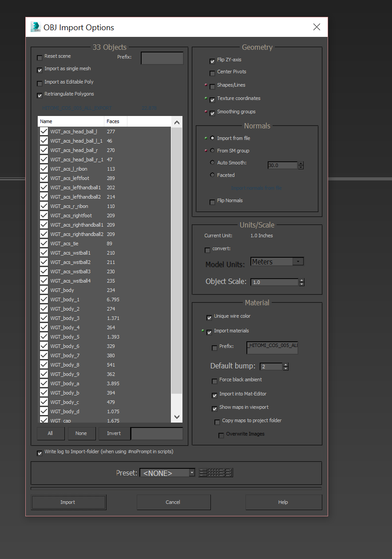Click the 3ds Max logo in title bar
This screenshot has width=392, height=559.
pyautogui.click(x=35, y=27)
